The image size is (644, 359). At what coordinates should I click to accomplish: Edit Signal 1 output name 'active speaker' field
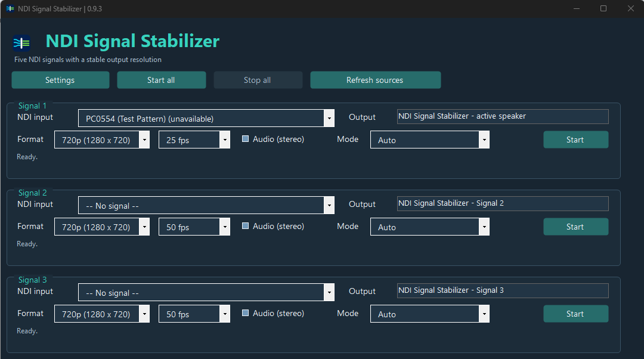click(503, 117)
